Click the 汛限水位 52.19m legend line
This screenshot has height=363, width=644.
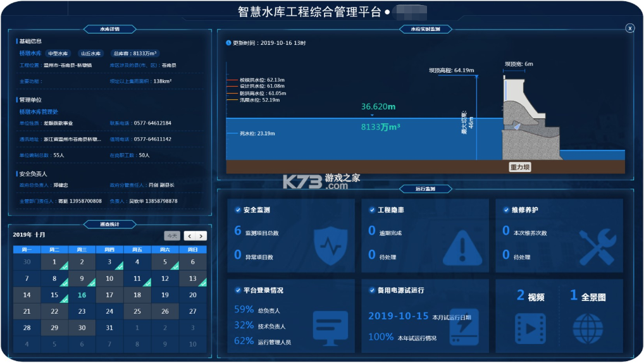(253, 100)
